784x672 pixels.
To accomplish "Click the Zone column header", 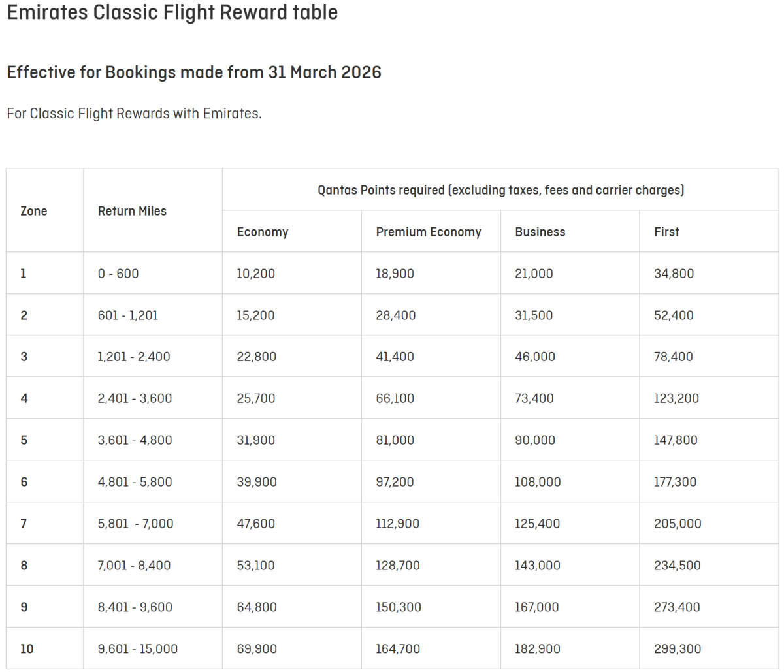I will [x=34, y=211].
